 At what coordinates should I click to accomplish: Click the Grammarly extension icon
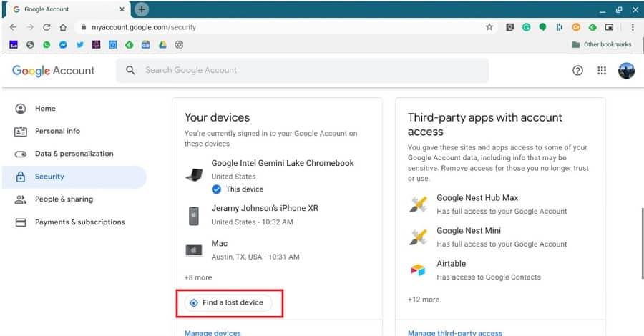(526, 27)
